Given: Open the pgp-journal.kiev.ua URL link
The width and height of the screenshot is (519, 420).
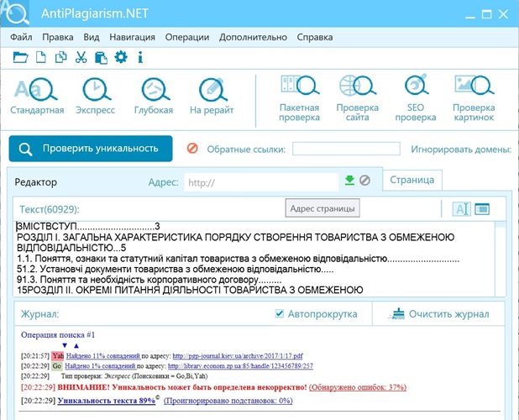Looking at the screenshot, I should coord(238,356).
